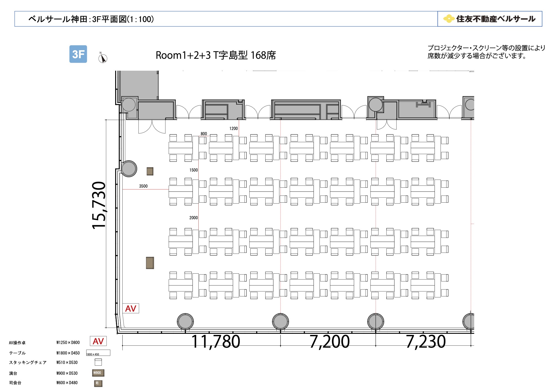Select the title 'Room1+2+3 T字島型 168席'
Image resolution: width=555 pixels, height=392 pixels.
coord(216,55)
